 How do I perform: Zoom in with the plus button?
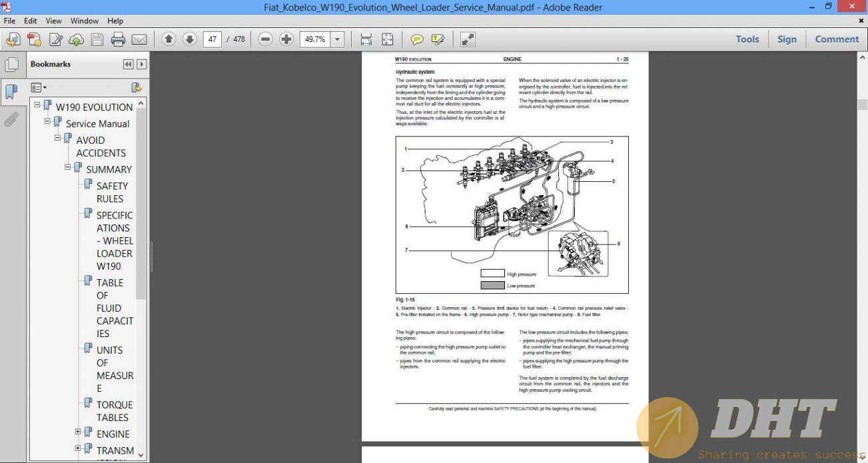286,39
